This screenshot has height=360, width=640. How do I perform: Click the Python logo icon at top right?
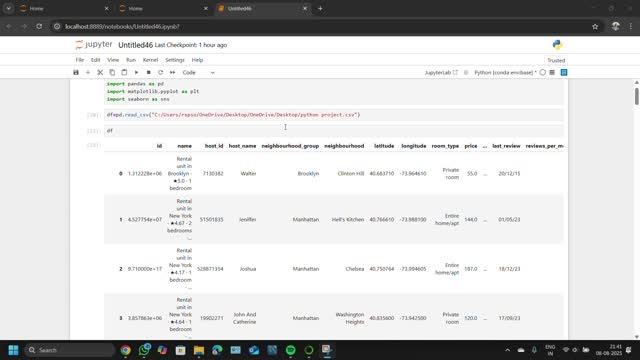click(x=557, y=44)
